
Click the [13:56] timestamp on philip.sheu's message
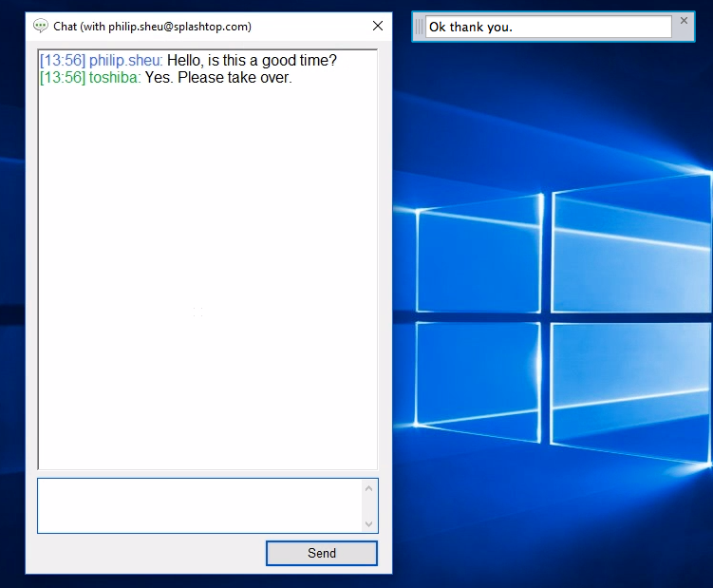[63, 60]
